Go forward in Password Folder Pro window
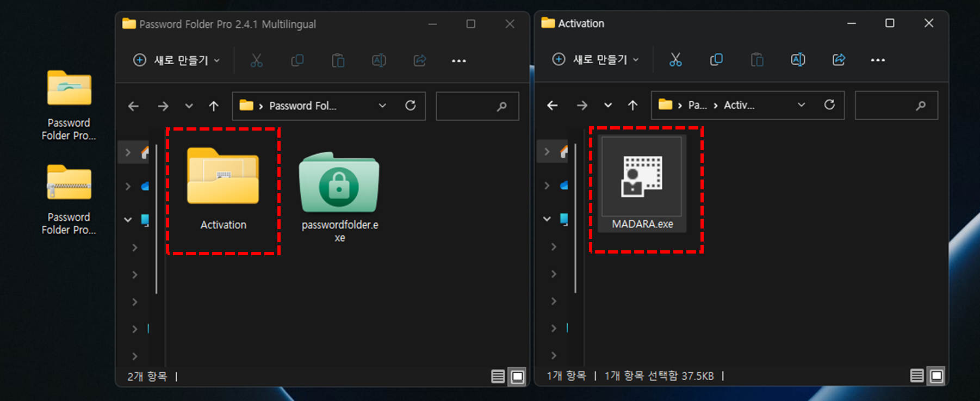The width and height of the screenshot is (980, 401). coord(163,106)
